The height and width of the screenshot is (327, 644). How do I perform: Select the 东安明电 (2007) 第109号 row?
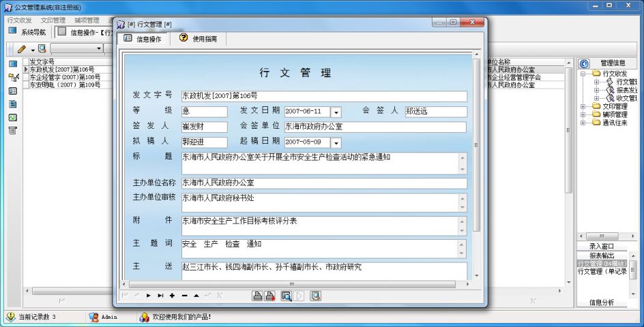tap(65, 85)
